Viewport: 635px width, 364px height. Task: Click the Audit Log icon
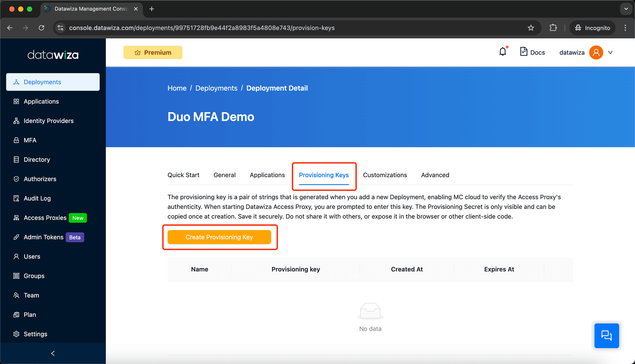[16, 198]
